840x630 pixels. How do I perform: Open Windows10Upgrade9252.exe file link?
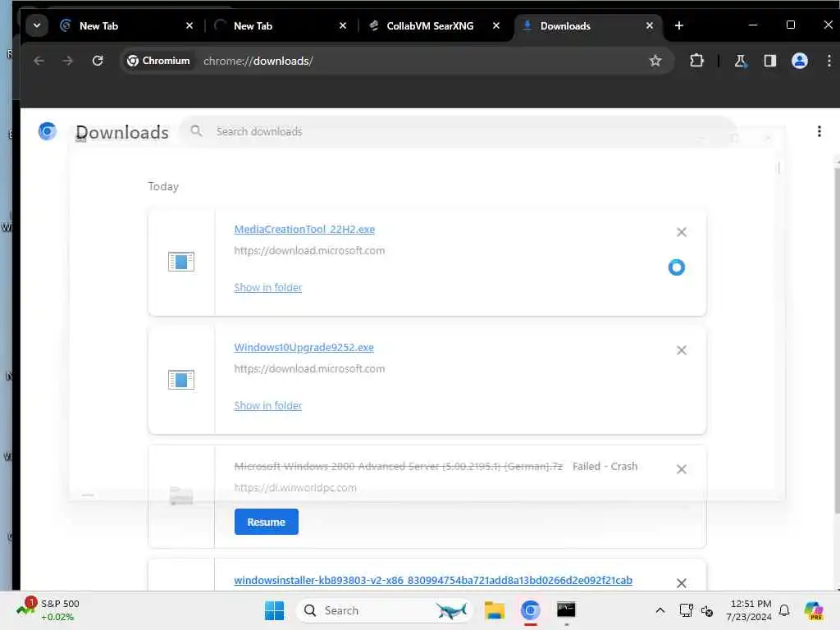pyautogui.click(x=304, y=348)
